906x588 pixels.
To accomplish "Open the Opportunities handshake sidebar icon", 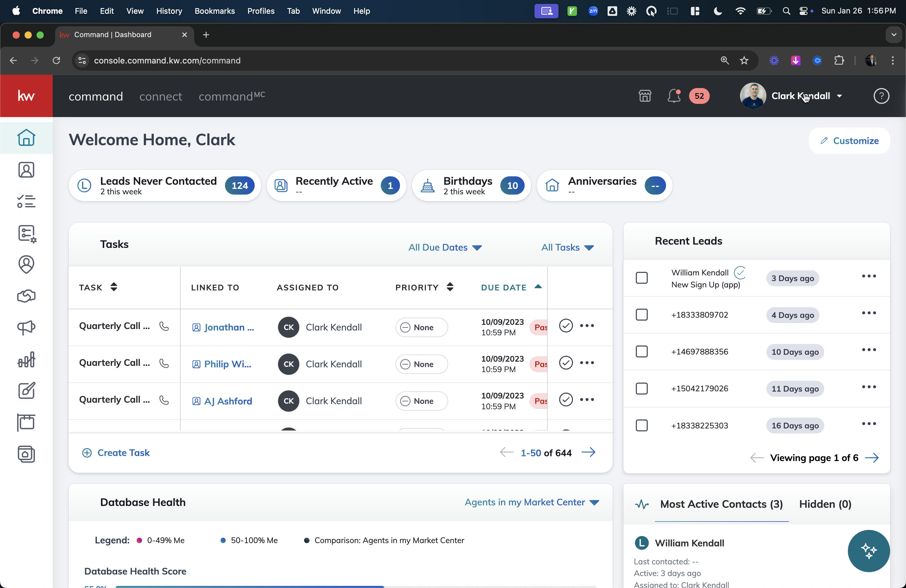I will [x=26, y=296].
